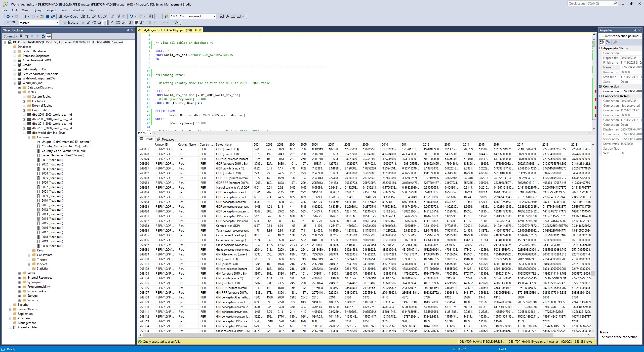This screenshot has height=352, width=644.
Task: Click the Undo icon on the toolbar
Action: pyautogui.click(x=131, y=16)
